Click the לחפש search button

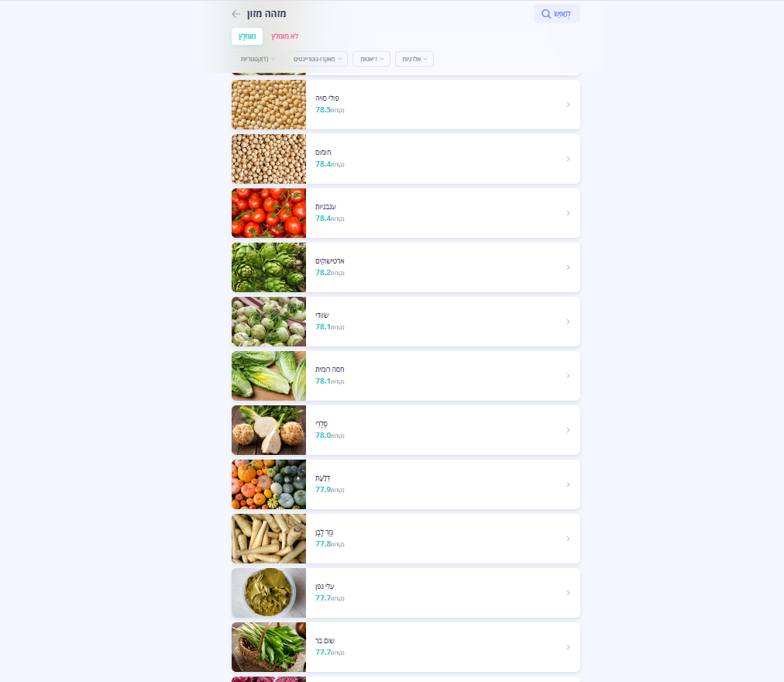click(x=557, y=14)
